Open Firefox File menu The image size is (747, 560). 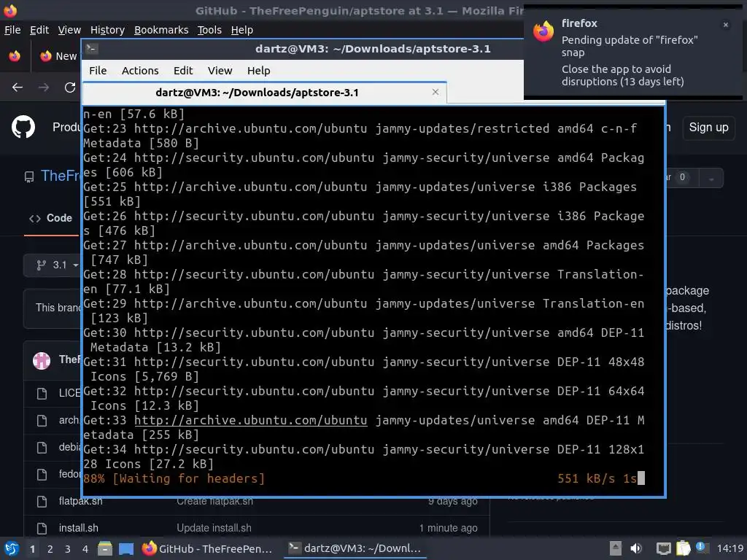click(12, 30)
